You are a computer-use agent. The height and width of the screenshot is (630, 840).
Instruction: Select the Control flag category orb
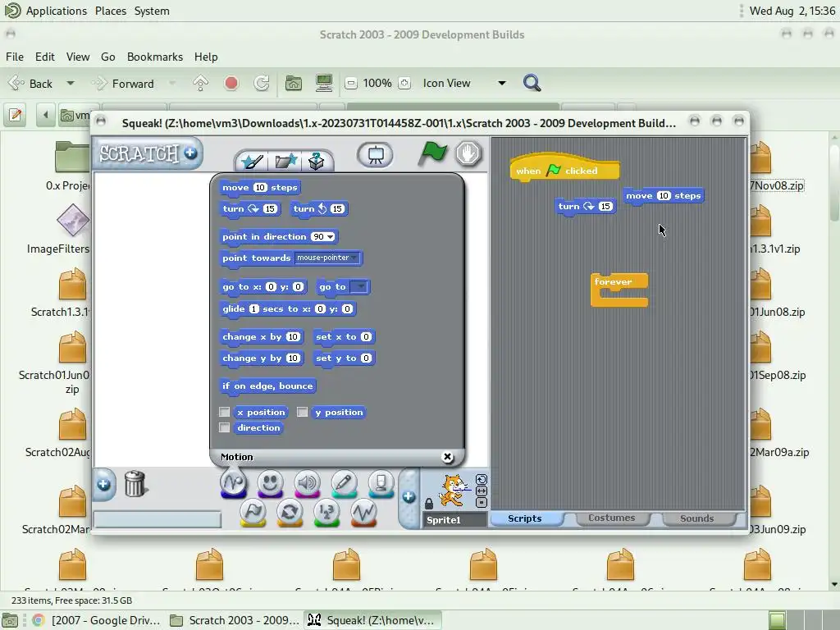pos(253,512)
